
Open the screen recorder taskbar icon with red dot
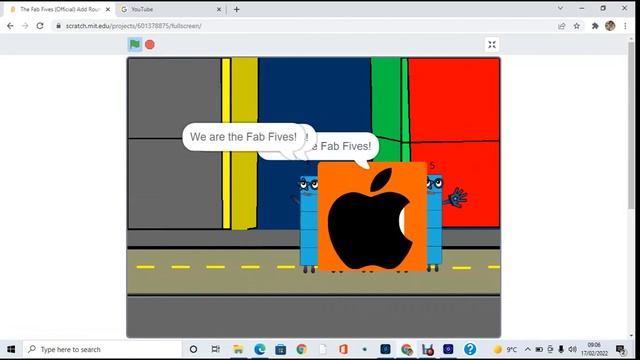428,349
